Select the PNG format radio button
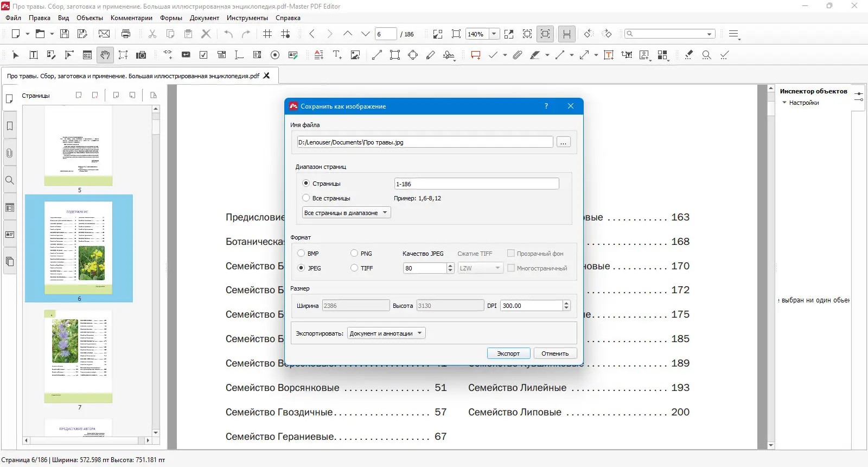868x467 pixels. point(354,253)
